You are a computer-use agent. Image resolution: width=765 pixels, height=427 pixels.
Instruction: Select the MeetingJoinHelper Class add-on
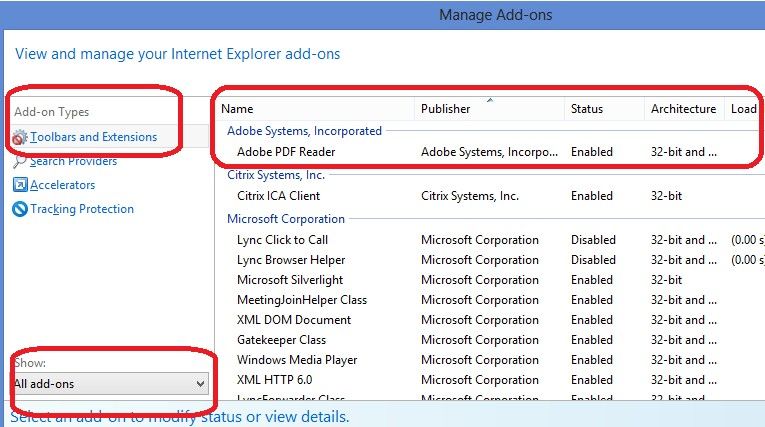coord(302,300)
